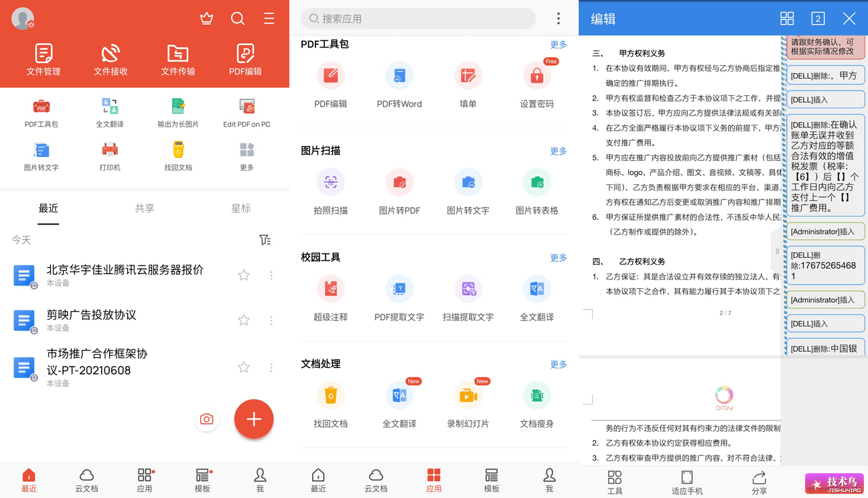Tap the revision panel drag handle

777,251
